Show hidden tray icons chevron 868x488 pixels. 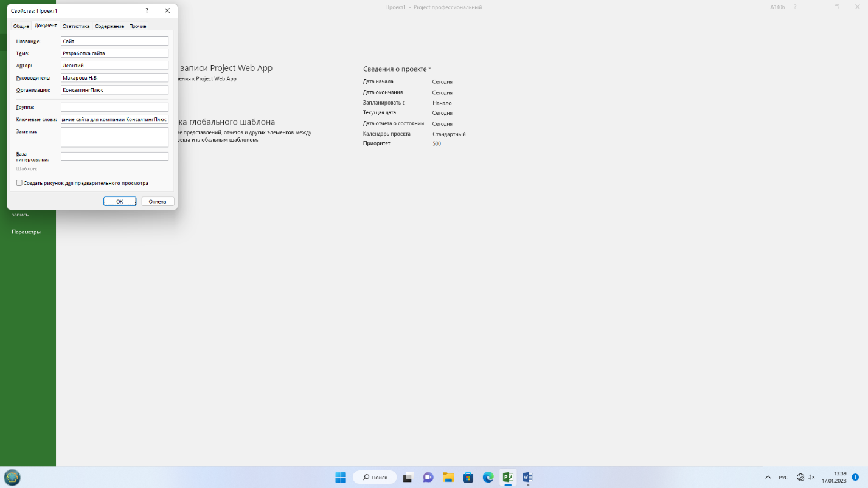tap(768, 478)
